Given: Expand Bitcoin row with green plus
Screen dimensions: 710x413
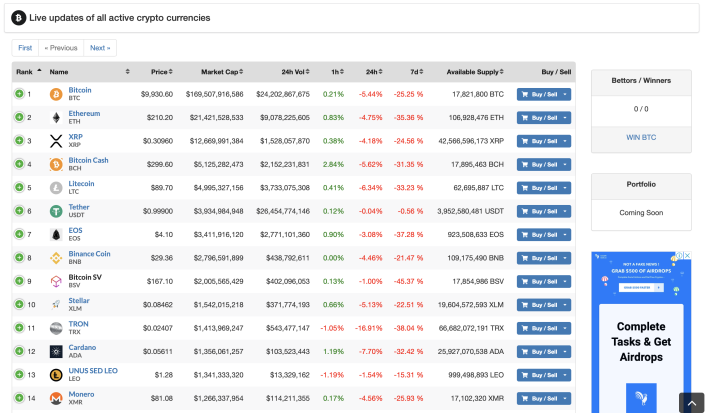Looking at the screenshot, I should pyautogui.click(x=19, y=94).
